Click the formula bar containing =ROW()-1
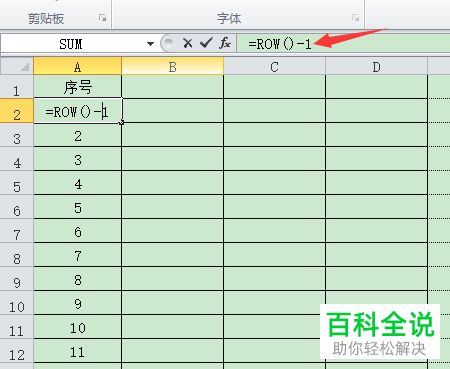The height and width of the screenshot is (369, 450). tap(343, 44)
